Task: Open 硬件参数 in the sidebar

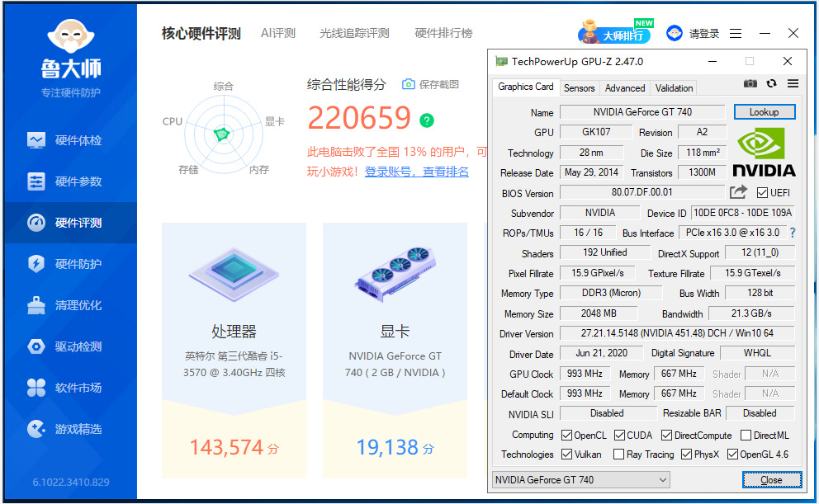Action: click(70, 181)
